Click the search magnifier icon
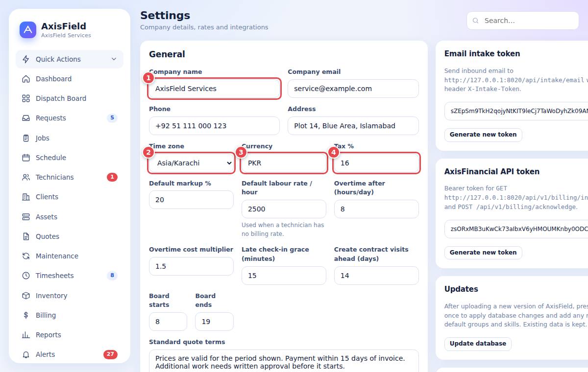The image size is (588, 372). click(476, 21)
